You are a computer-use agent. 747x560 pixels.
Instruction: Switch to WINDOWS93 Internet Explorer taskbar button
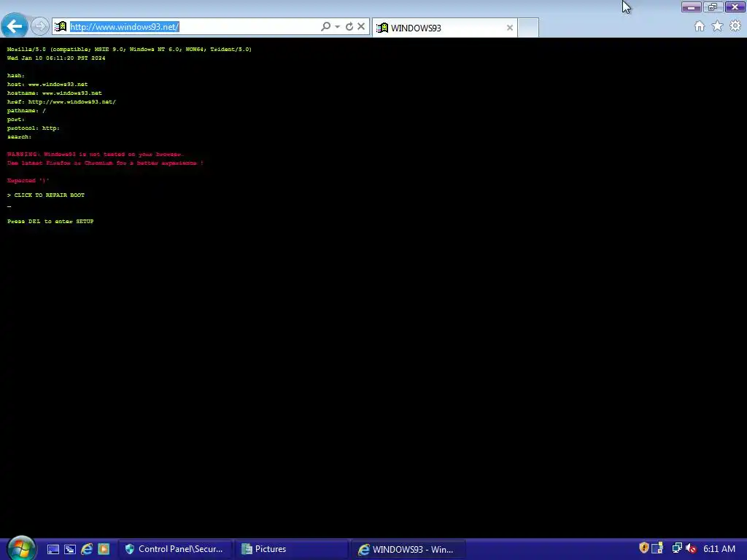[408, 549]
